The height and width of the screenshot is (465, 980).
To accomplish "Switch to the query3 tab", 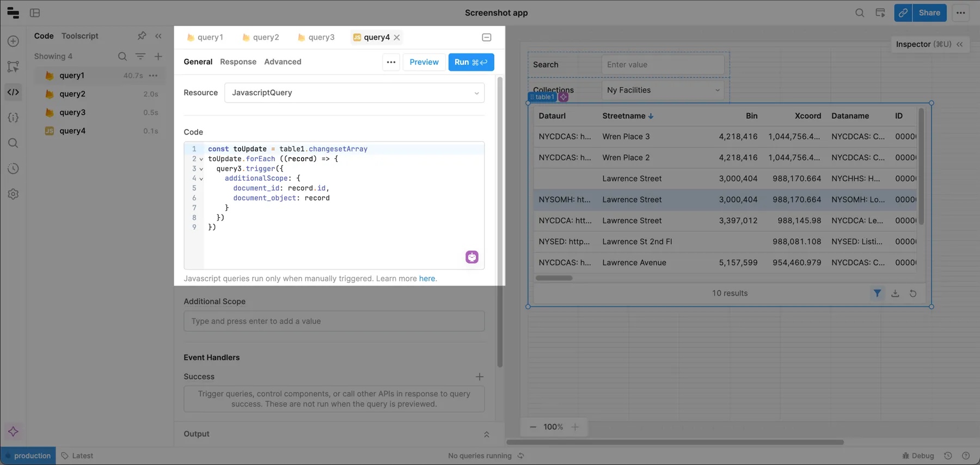I will point(316,38).
